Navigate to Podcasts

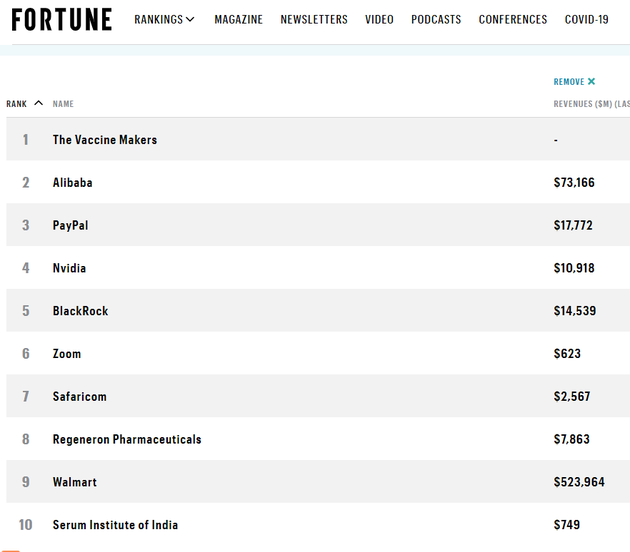point(436,19)
